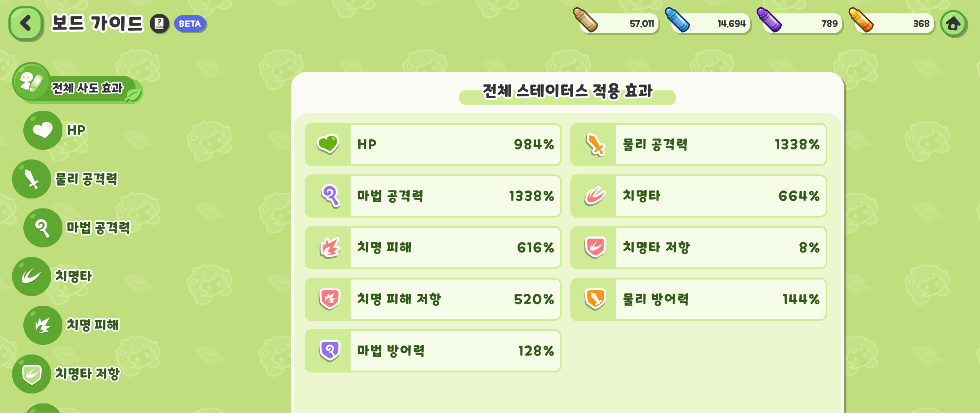This screenshot has width=980, height=413.
Task: Click the BETA badge
Action: [190, 24]
